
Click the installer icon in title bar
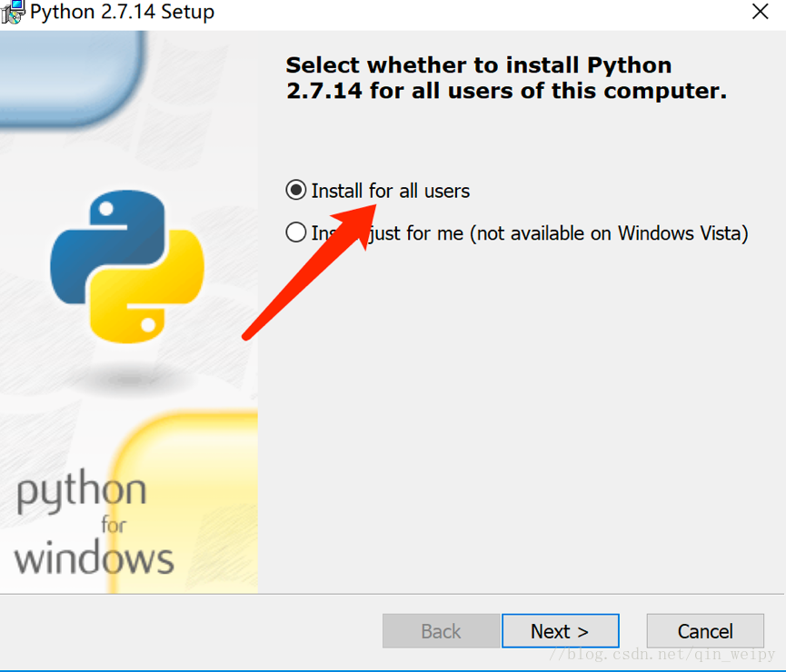pyautogui.click(x=13, y=12)
